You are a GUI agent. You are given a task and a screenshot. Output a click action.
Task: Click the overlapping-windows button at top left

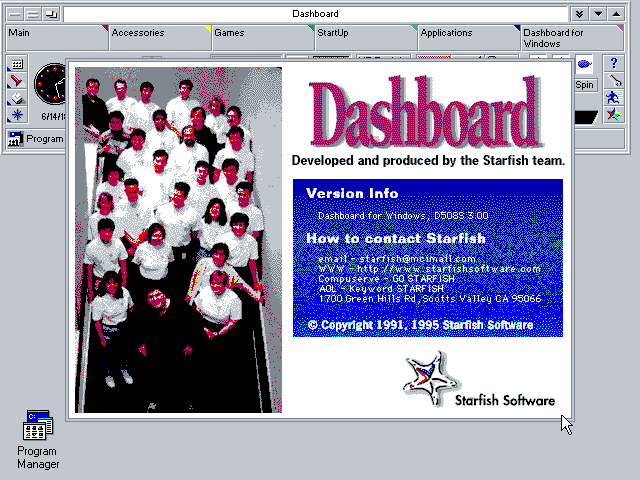point(51,14)
